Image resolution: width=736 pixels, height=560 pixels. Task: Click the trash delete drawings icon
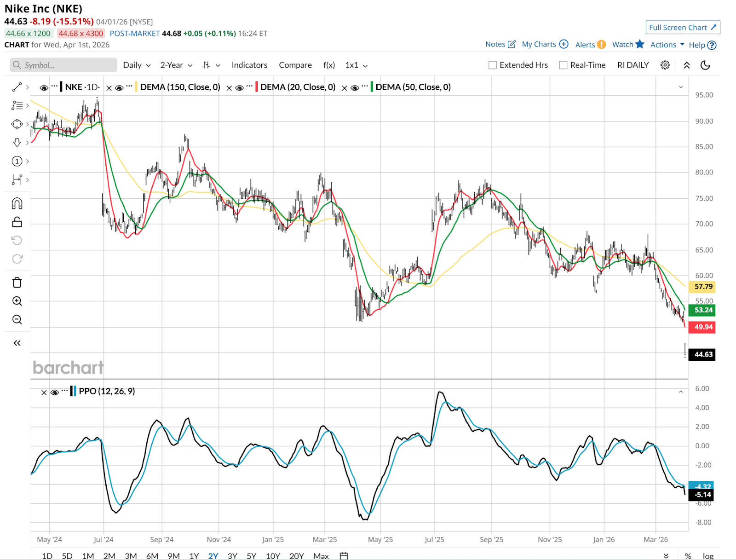(x=17, y=283)
